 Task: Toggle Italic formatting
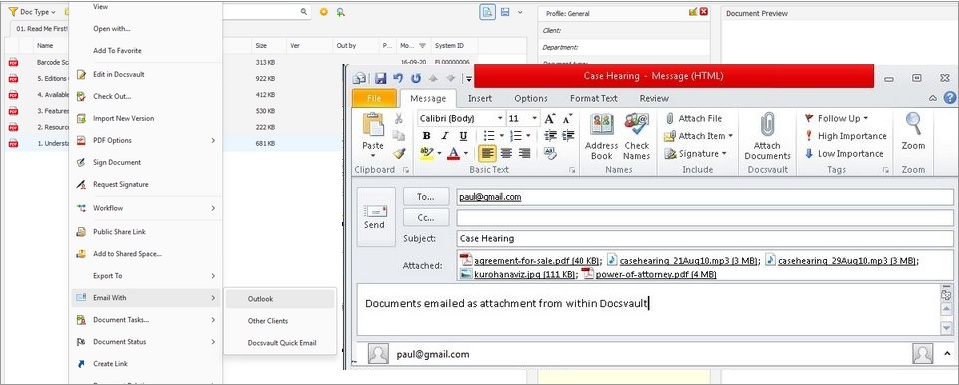click(445, 136)
